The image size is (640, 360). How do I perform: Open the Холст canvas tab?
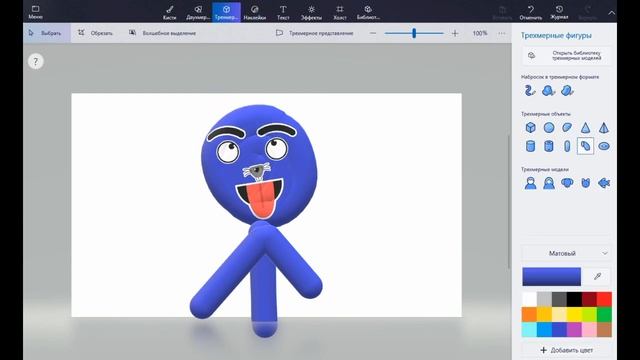pyautogui.click(x=340, y=12)
